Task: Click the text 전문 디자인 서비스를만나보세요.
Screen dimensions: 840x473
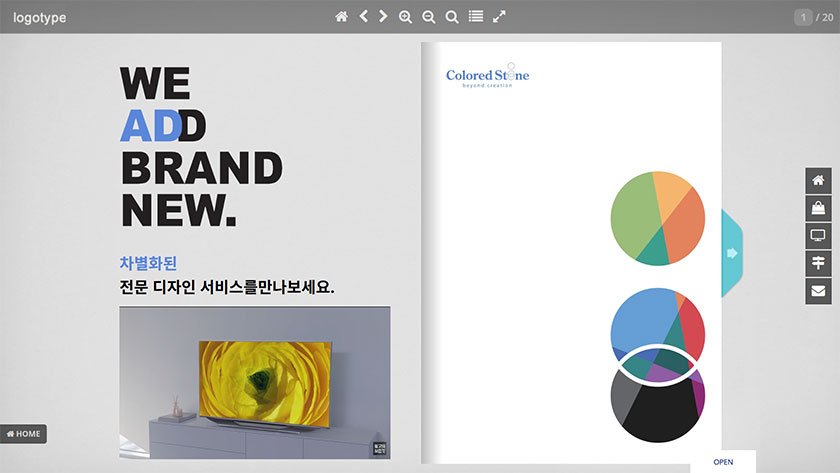Action: pos(227,287)
